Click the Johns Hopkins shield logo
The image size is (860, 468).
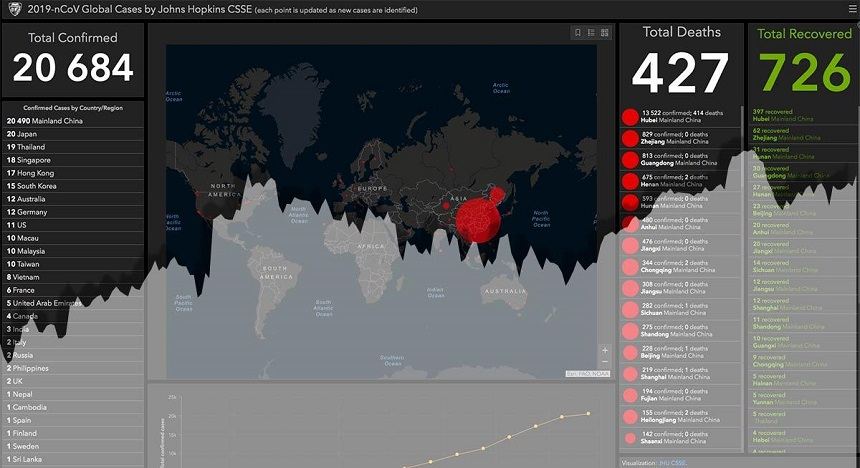pos(12,10)
